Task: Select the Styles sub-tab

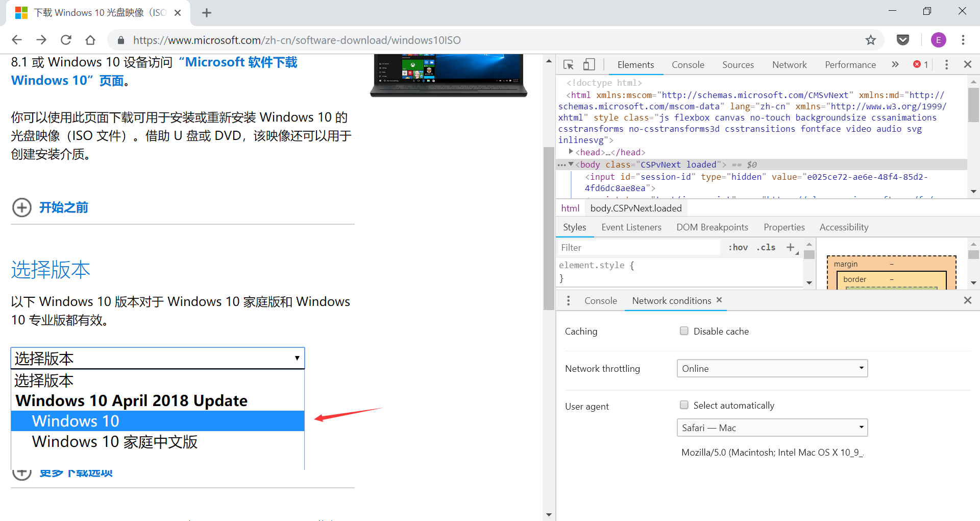Action: [574, 227]
